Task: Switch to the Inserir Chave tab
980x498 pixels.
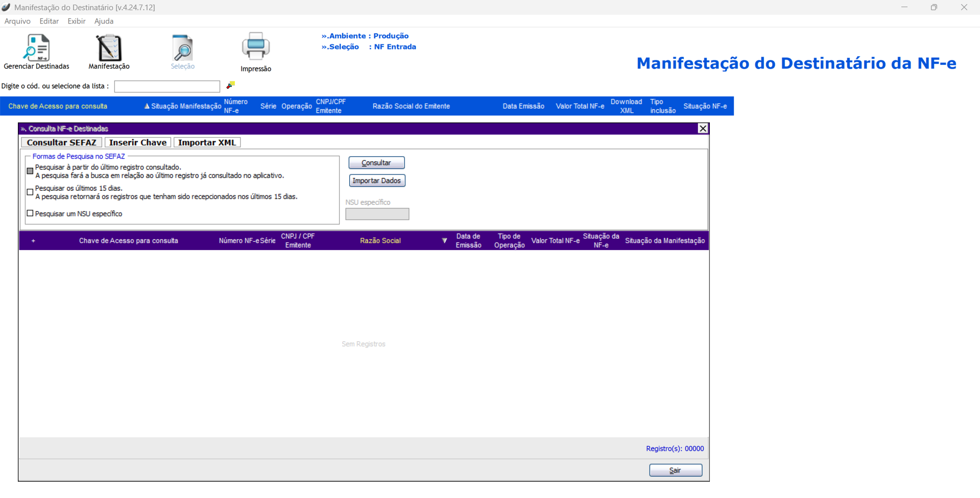Action: [x=138, y=142]
